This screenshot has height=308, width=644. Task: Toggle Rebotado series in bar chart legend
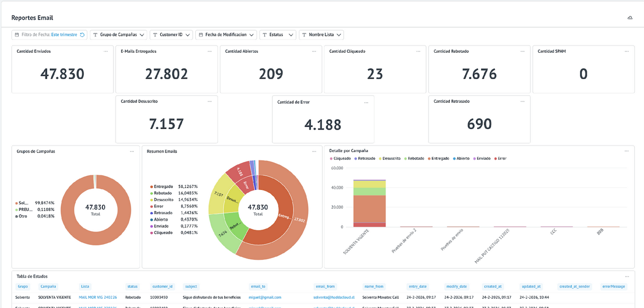pos(414,158)
